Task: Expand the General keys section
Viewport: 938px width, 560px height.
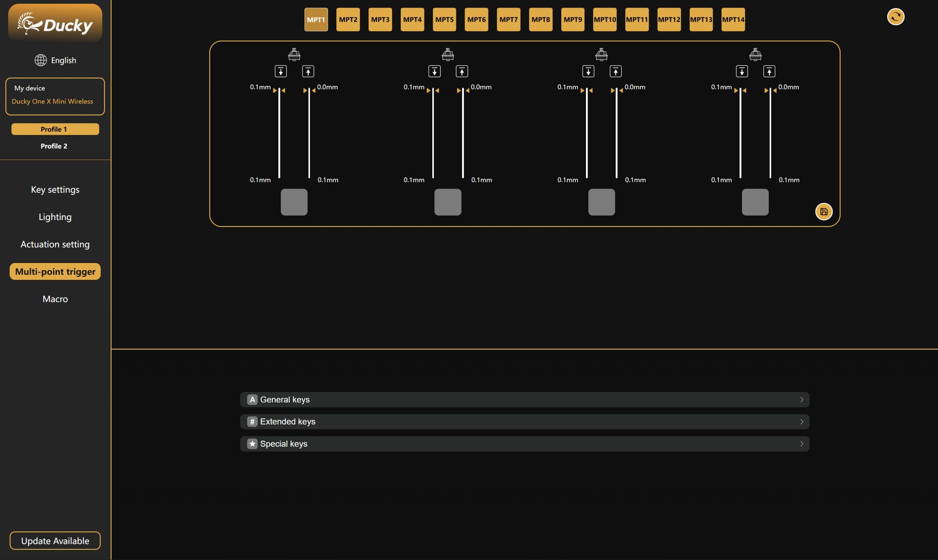Action: coord(525,399)
